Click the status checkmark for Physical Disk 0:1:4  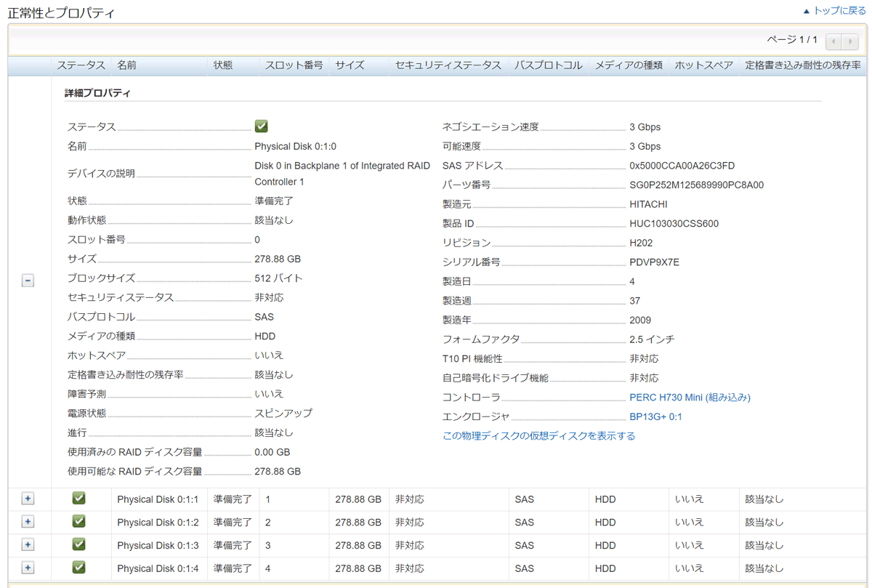point(79,567)
